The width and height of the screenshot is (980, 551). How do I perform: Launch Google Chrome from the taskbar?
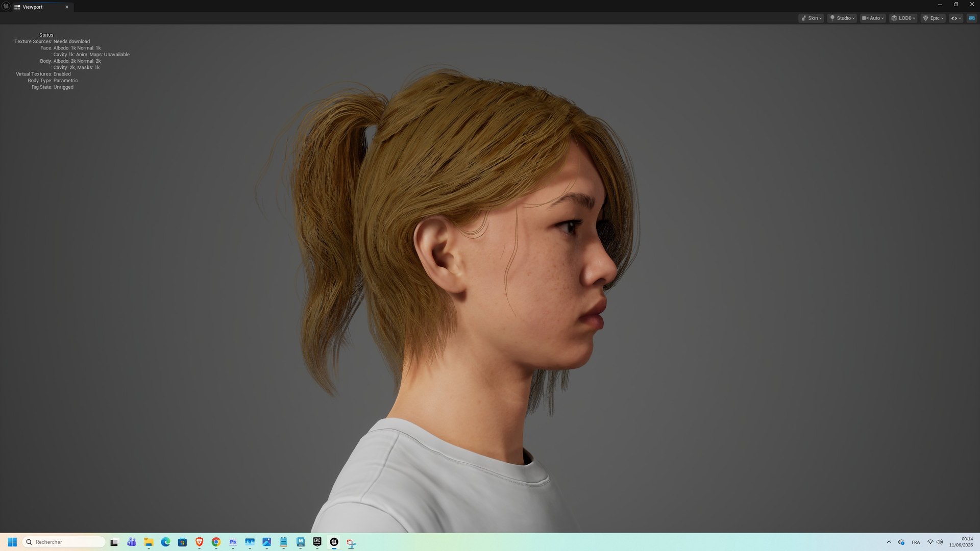click(x=216, y=542)
